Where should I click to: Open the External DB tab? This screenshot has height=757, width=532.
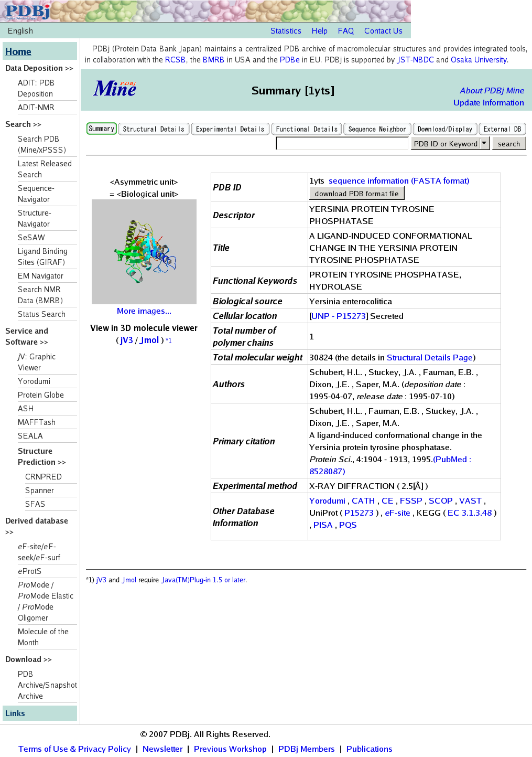pos(502,129)
